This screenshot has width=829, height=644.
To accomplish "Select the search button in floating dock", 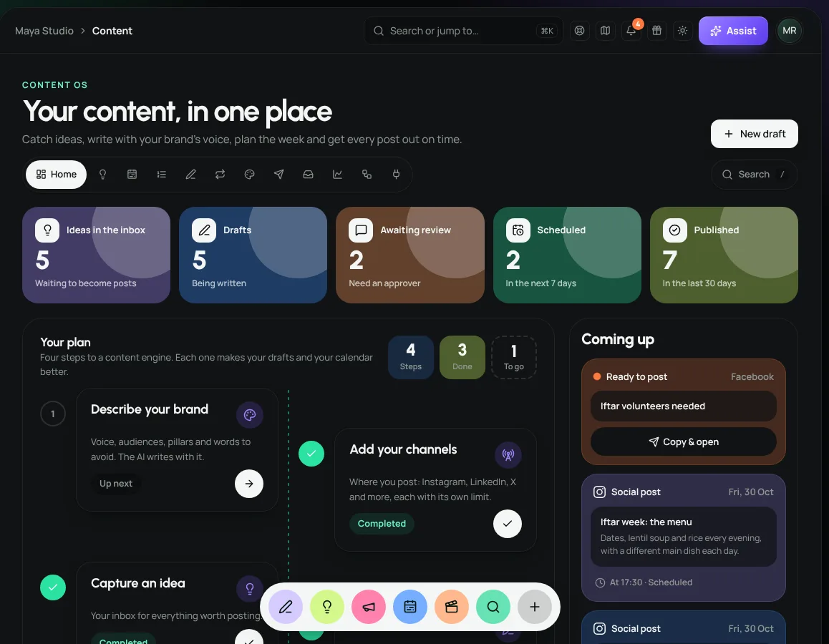I will point(493,607).
